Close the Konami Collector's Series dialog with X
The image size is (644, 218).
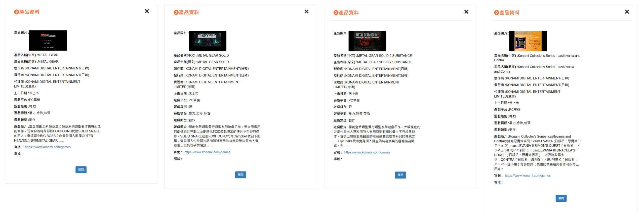627,12
